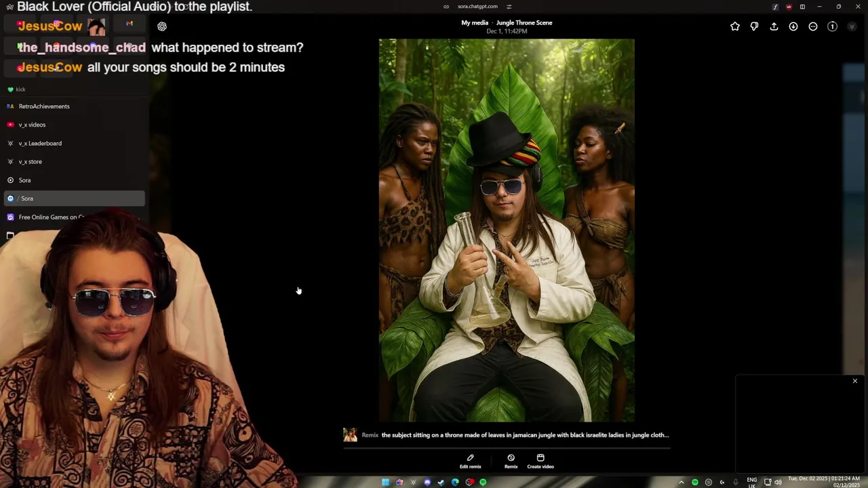Open the Windows Start menu
This screenshot has width=868, height=488.
[385, 482]
